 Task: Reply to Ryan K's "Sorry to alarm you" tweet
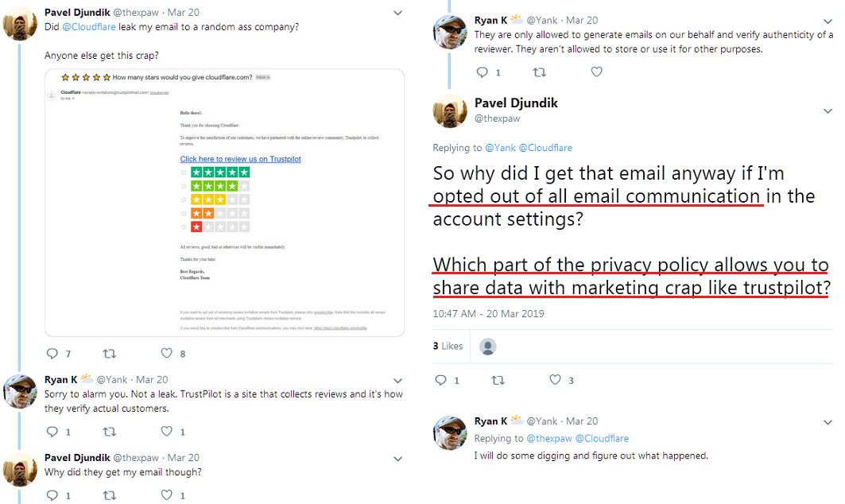(52, 432)
